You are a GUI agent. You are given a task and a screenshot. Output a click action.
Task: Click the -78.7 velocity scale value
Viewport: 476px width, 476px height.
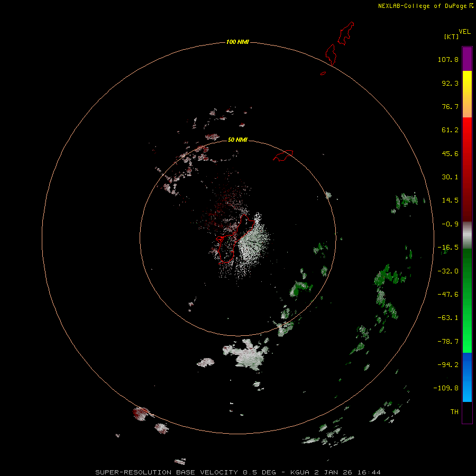[448, 342]
